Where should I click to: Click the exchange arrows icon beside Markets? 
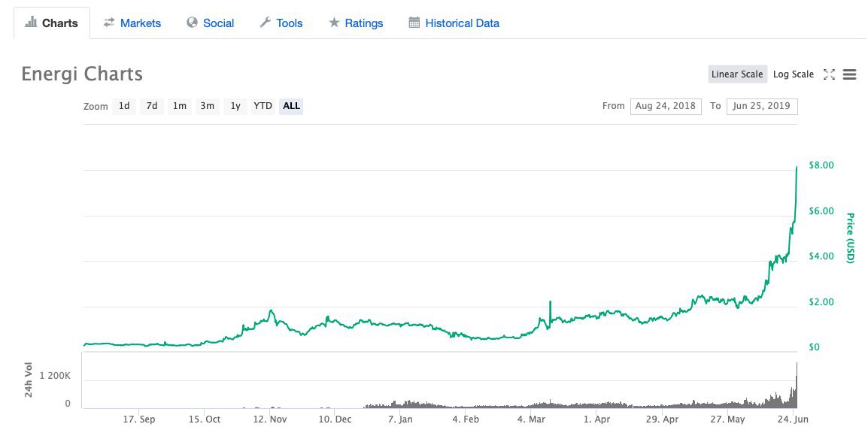pyautogui.click(x=109, y=22)
